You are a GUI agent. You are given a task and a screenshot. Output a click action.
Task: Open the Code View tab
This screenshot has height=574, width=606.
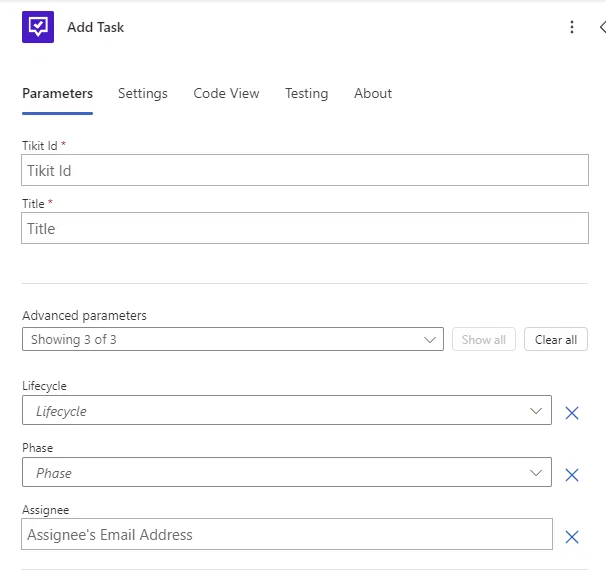click(226, 94)
